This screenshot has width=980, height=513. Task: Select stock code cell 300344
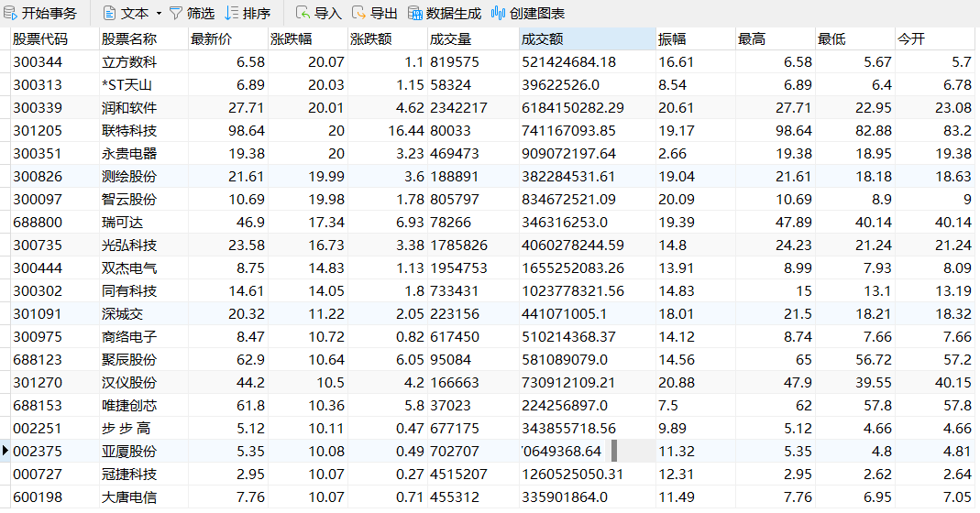[55, 62]
